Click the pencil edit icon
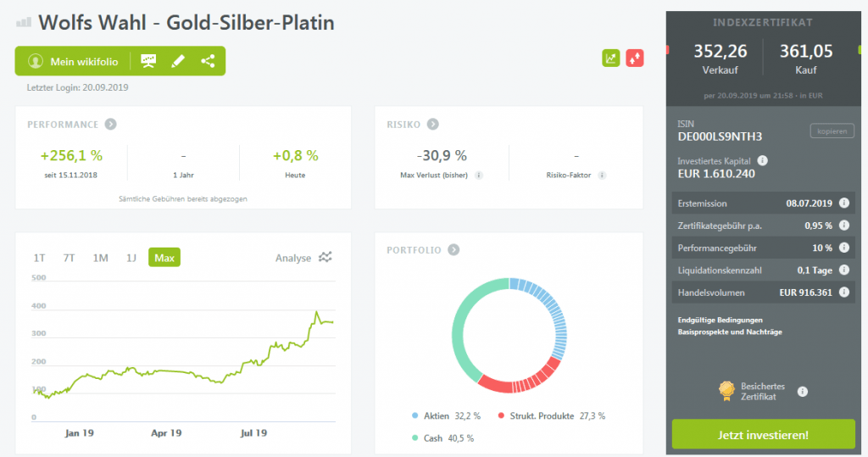This screenshot has height=457, width=868. (x=178, y=61)
